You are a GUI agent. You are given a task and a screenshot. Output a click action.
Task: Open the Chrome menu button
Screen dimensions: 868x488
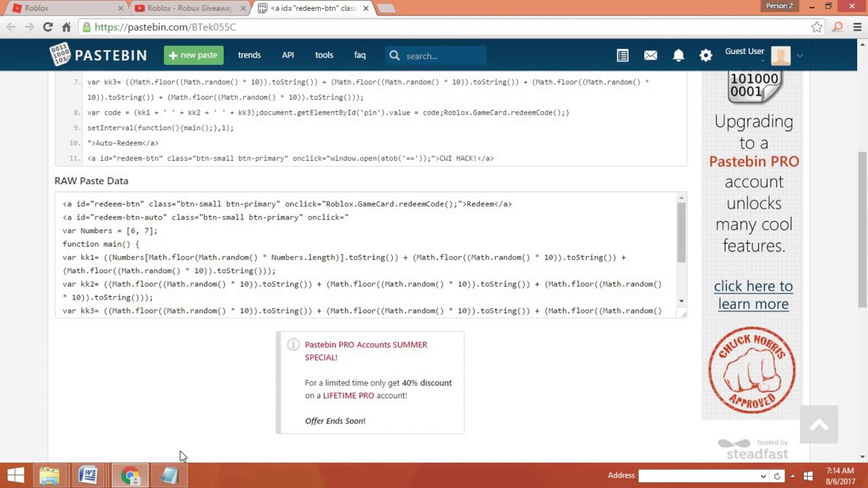click(857, 27)
